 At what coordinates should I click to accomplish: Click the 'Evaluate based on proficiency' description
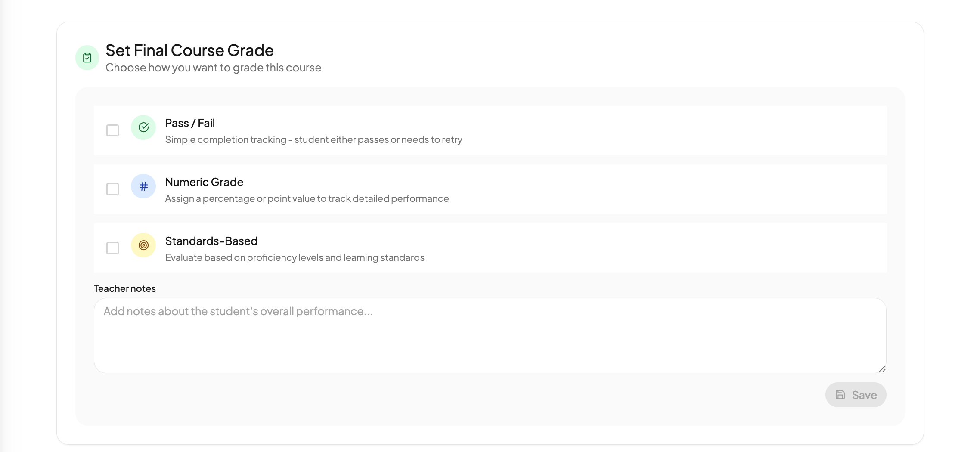click(295, 258)
